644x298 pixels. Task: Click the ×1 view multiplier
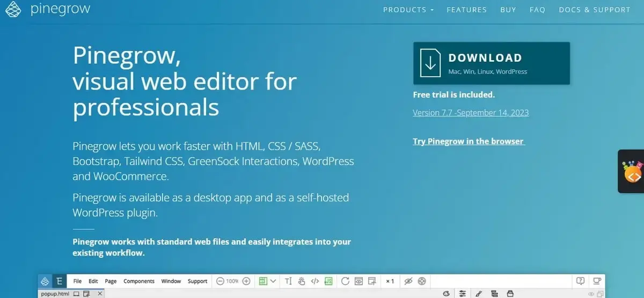click(390, 281)
